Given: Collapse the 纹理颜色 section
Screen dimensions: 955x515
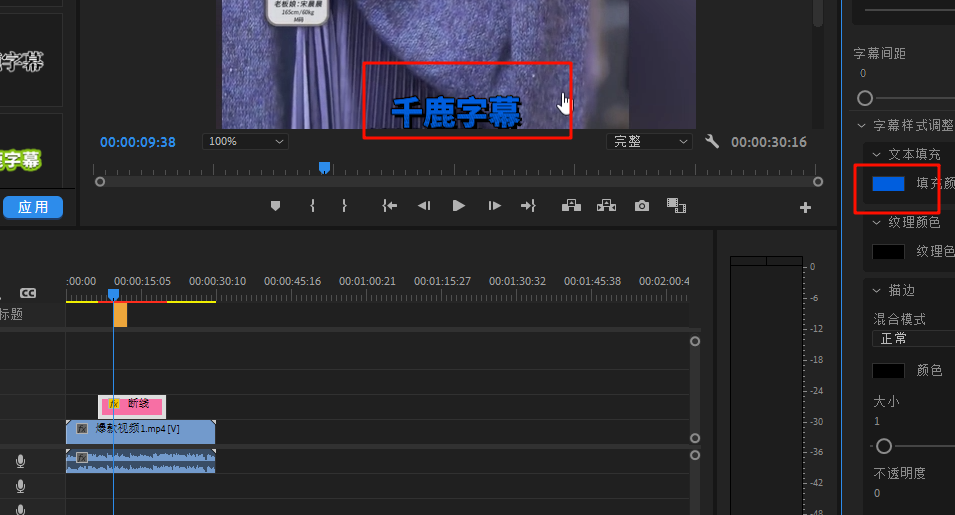Looking at the screenshot, I should click(876, 222).
